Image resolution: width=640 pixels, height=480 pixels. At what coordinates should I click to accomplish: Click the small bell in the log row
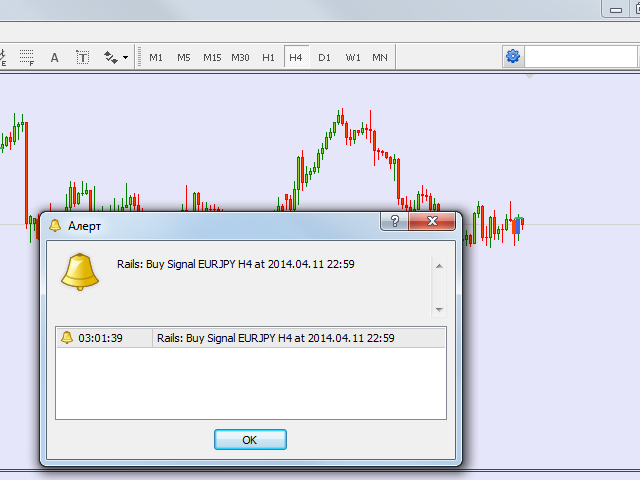point(67,338)
